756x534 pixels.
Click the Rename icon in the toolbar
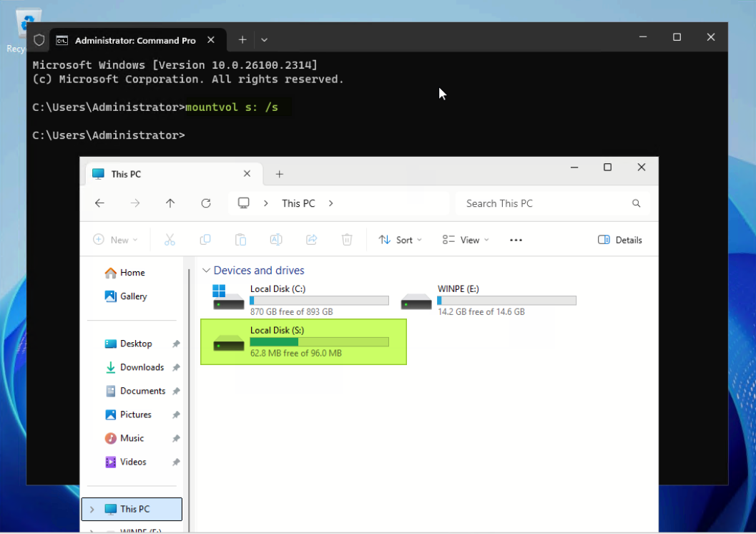(x=276, y=239)
